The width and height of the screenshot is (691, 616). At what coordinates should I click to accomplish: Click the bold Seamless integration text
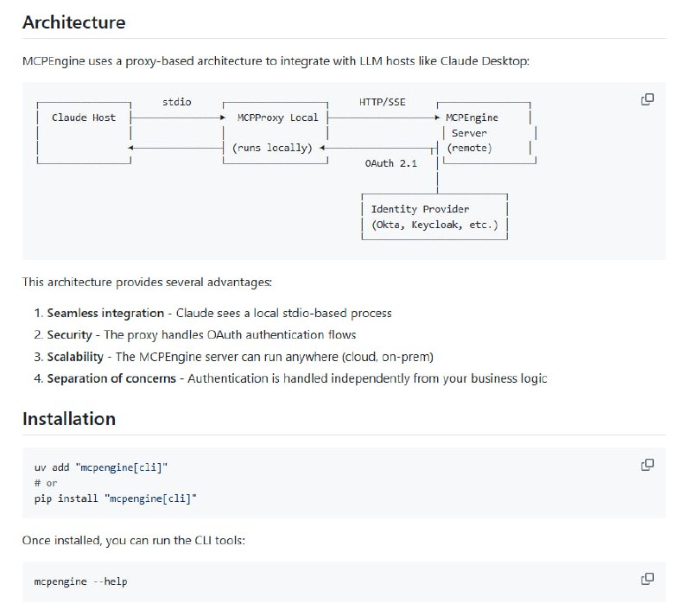[105, 313]
